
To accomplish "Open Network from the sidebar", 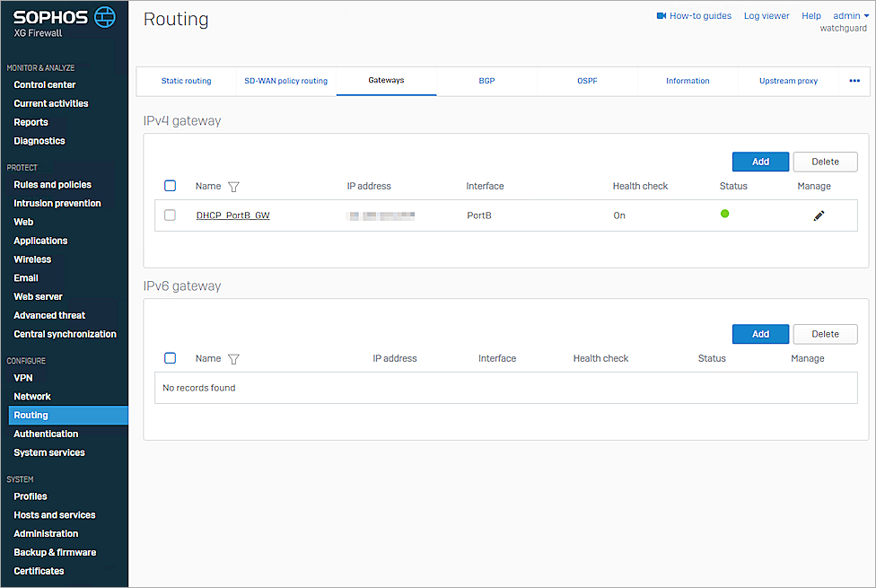I will 32,396.
